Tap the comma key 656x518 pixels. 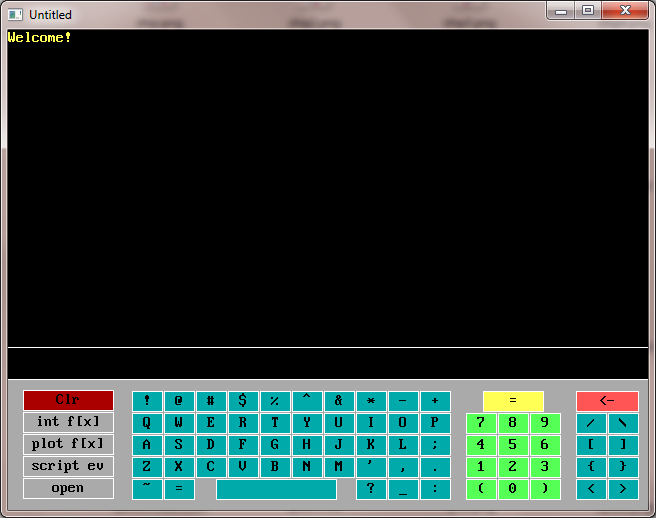403,467
